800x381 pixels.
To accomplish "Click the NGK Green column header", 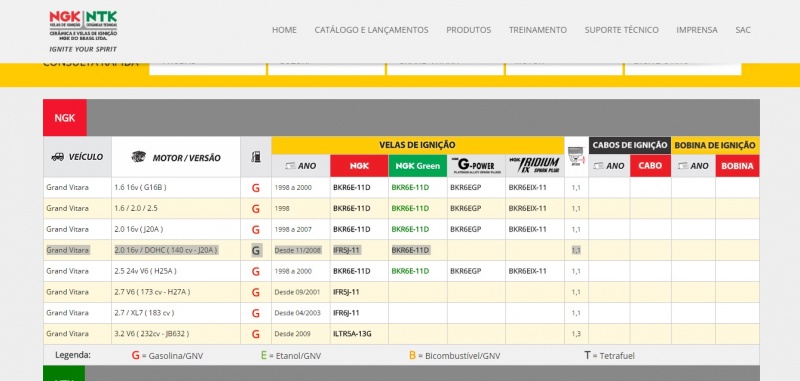I will pos(417,166).
